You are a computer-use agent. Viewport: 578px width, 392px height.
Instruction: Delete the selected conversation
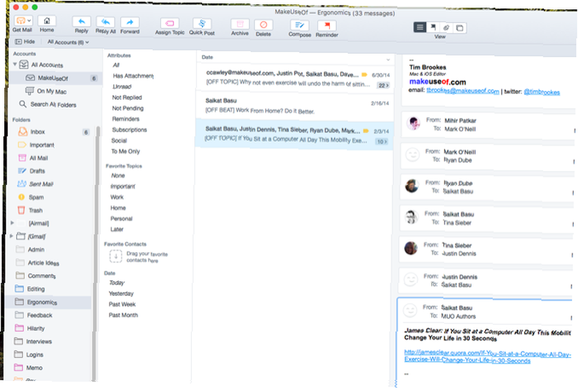pyautogui.click(x=263, y=25)
